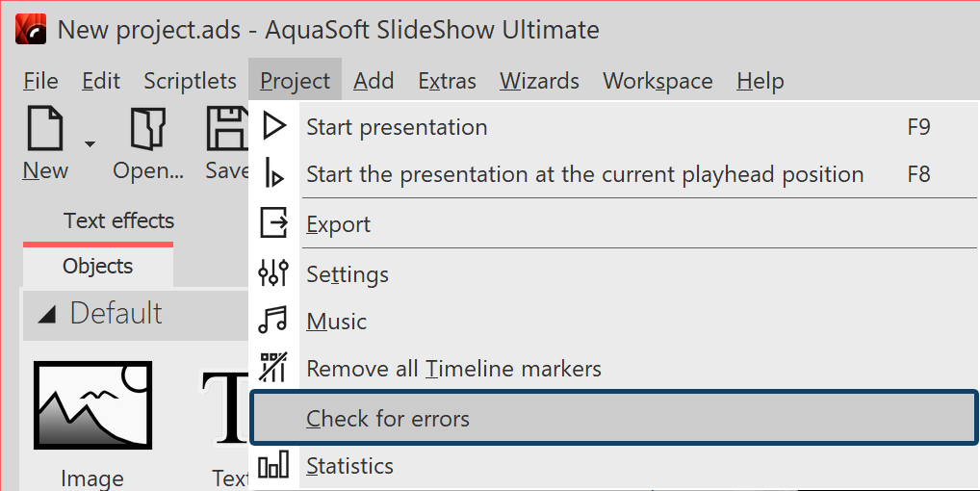Image resolution: width=980 pixels, height=491 pixels.
Task: Click the Settings sliders icon
Action: tap(274, 274)
